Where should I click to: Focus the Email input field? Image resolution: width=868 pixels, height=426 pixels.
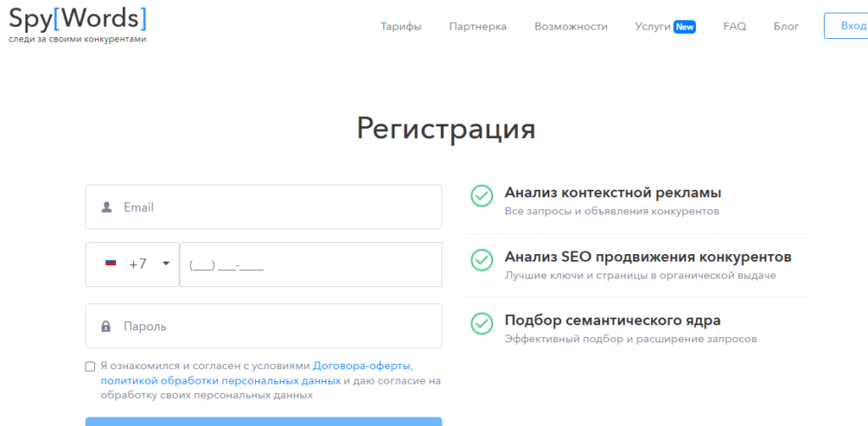pyautogui.click(x=264, y=207)
